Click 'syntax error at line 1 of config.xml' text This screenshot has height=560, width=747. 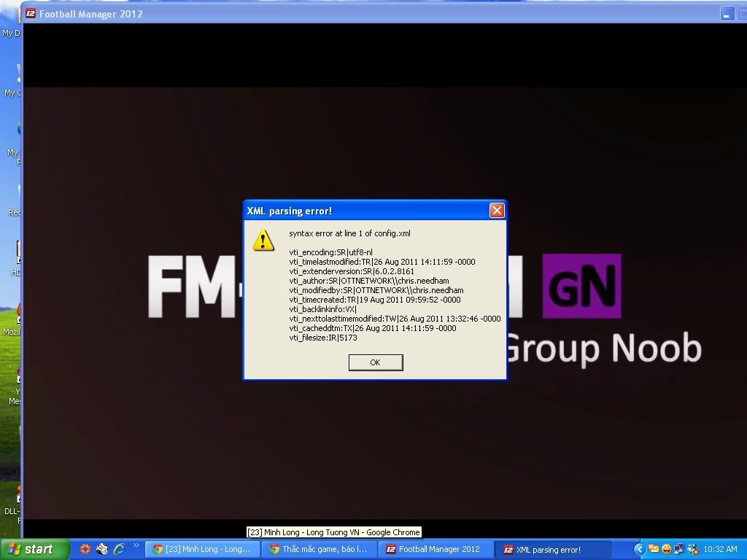pyautogui.click(x=349, y=233)
